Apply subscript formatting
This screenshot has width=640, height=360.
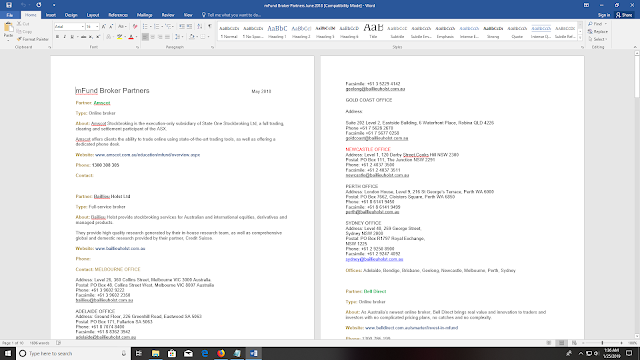91,37
